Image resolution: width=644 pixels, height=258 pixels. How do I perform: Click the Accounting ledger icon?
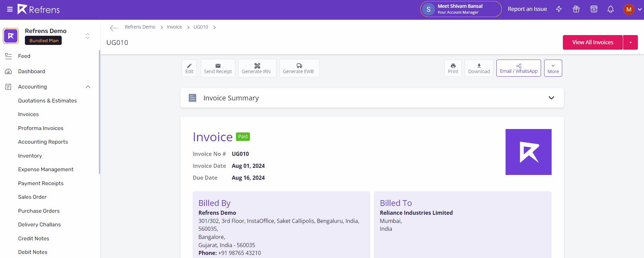tap(9, 87)
